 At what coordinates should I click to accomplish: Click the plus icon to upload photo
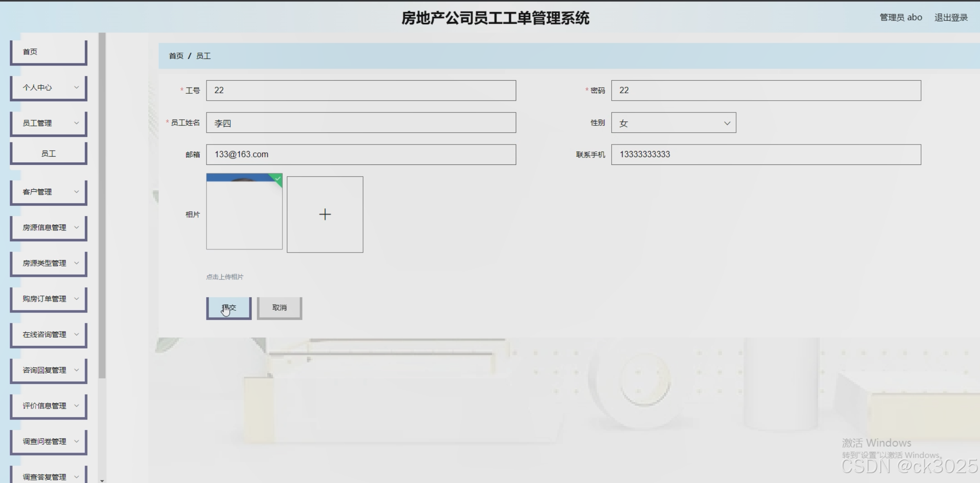(324, 214)
